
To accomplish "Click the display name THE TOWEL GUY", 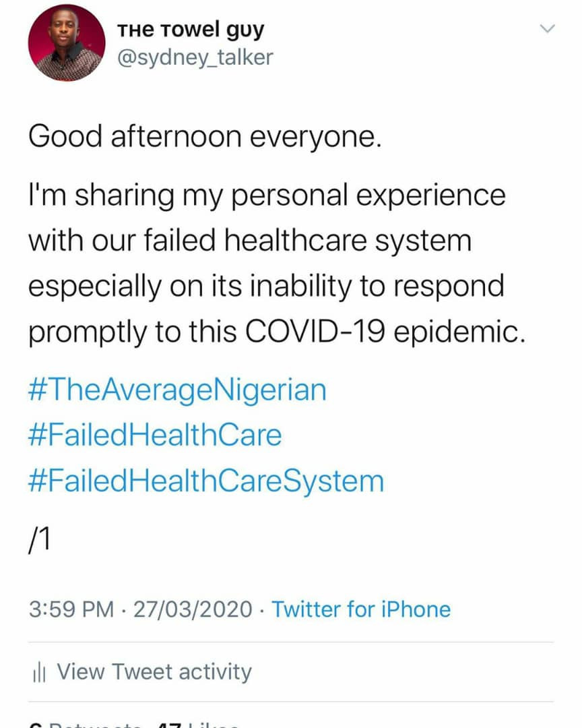I will [x=191, y=30].
